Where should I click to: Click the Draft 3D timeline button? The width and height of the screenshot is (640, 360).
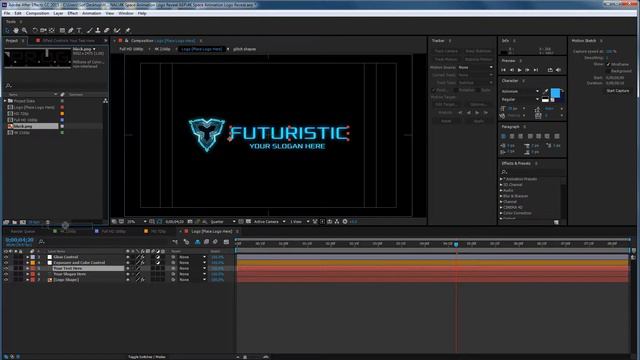187,242
